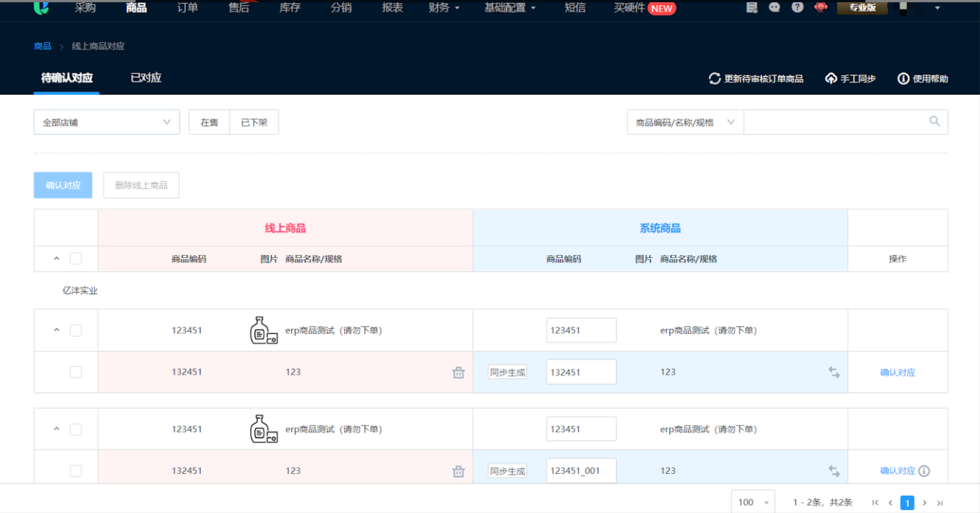Click the system product code field 123451_001
This screenshot has height=513, width=980.
581,471
